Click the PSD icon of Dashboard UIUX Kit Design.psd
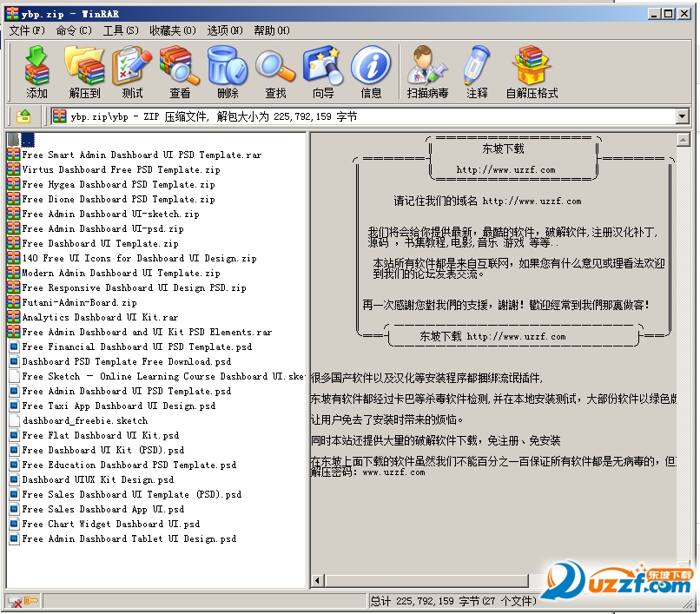 point(14,479)
